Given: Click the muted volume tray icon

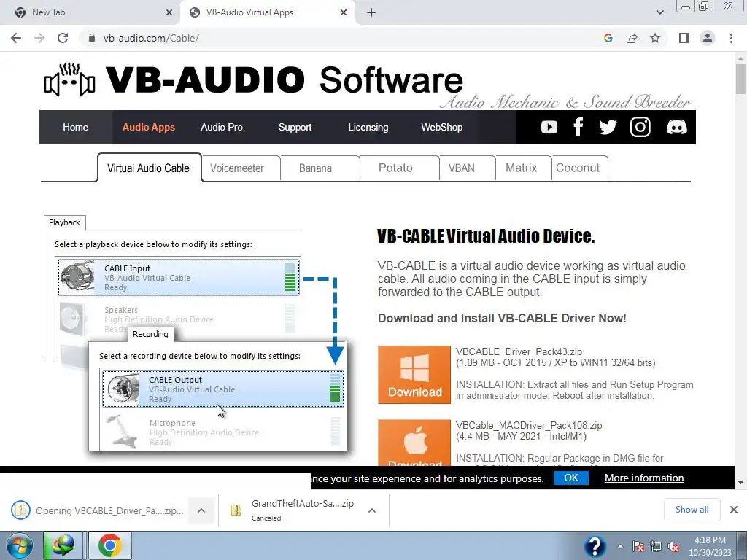Looking at the screenshot, I should point(673,547).
